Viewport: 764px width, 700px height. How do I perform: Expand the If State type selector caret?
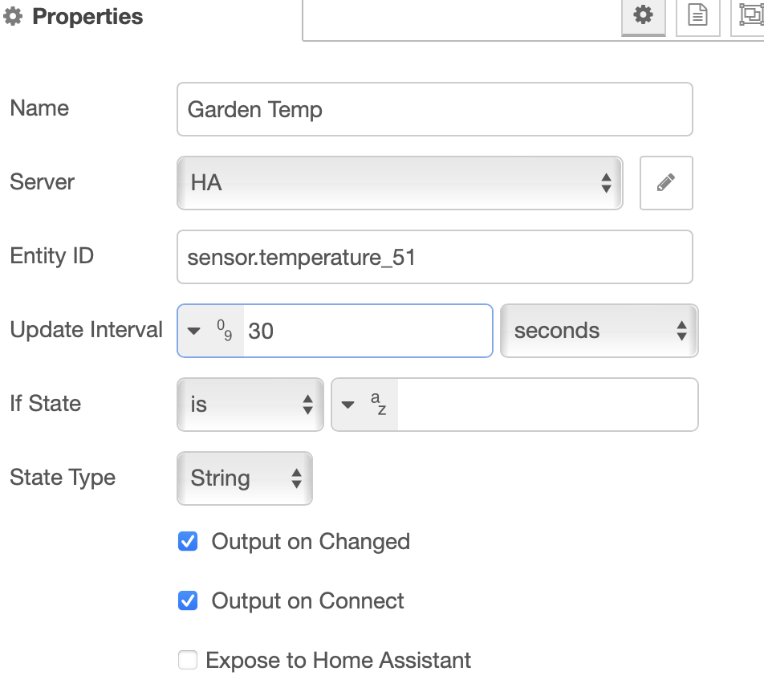click(x=348, y=404)
